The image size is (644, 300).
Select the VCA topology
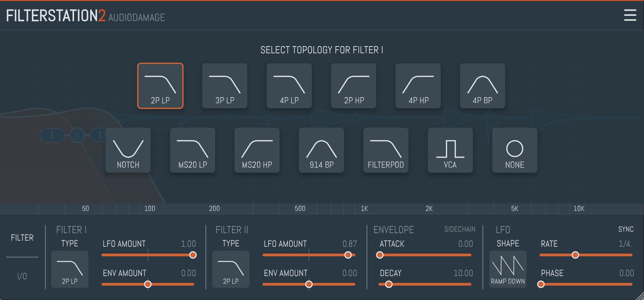pos(450,150)
